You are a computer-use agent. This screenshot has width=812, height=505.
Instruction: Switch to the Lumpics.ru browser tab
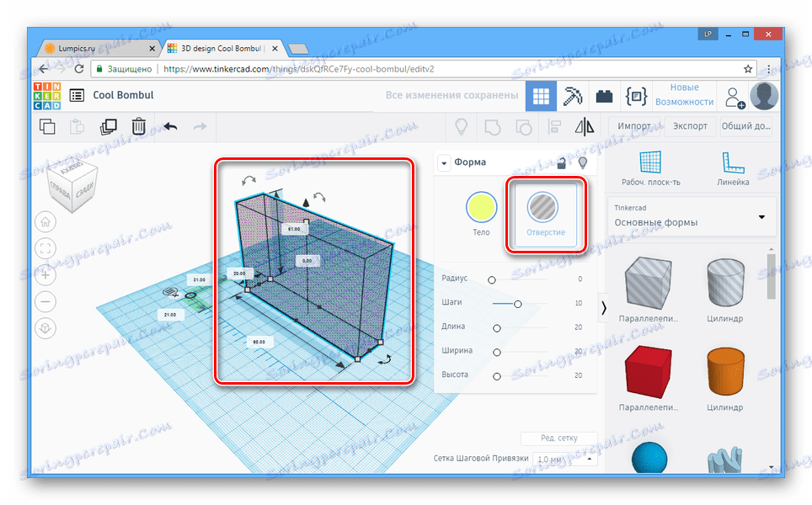pos(99,49)
